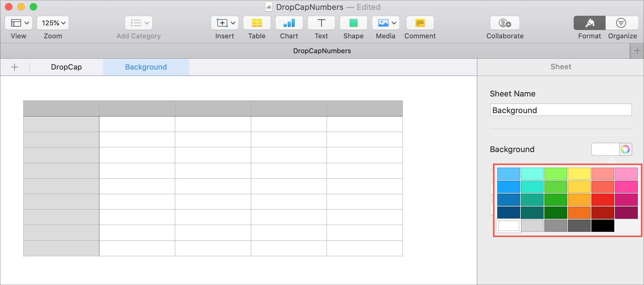The image size is (644, 285).
Task: Choose the light blue swatch
Action: 509,174
